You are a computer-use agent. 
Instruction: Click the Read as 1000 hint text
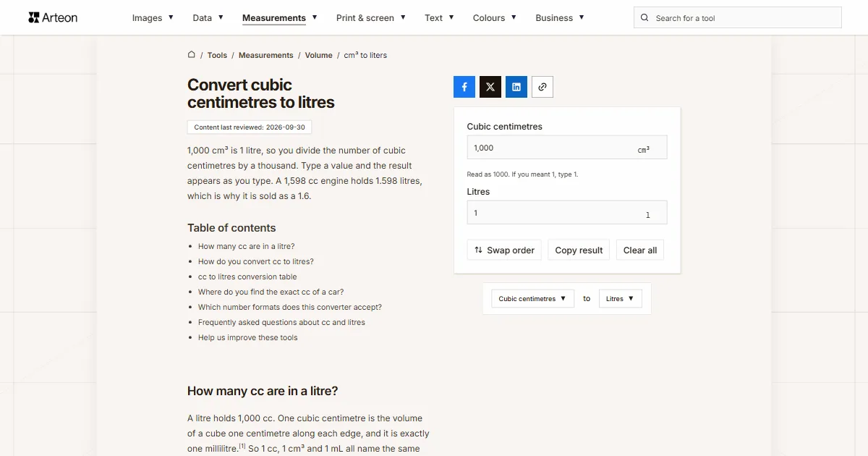pos(523,174)
